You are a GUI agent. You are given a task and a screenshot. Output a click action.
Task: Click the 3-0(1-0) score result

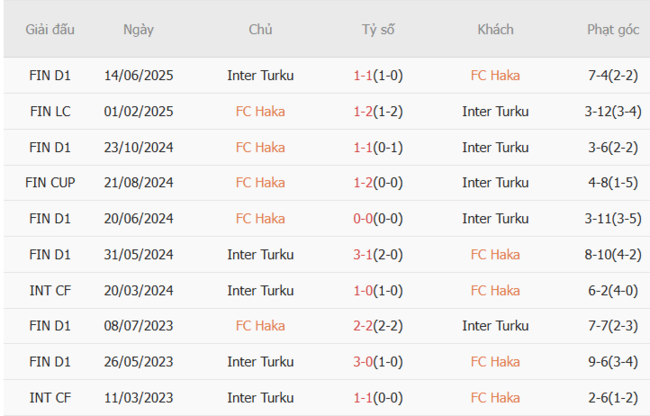click(x=378, y=361)
